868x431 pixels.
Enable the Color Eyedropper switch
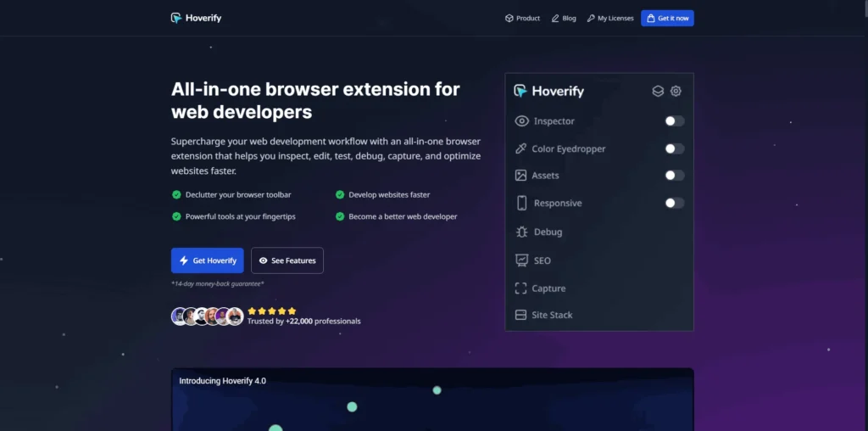[674, 148]
